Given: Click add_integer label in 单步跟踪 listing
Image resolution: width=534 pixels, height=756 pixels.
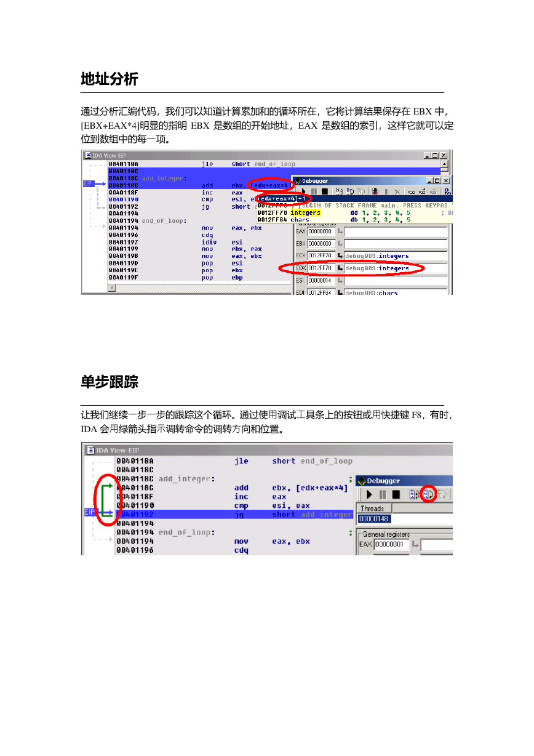Looking at the screenshot, I should click(187, 479).
